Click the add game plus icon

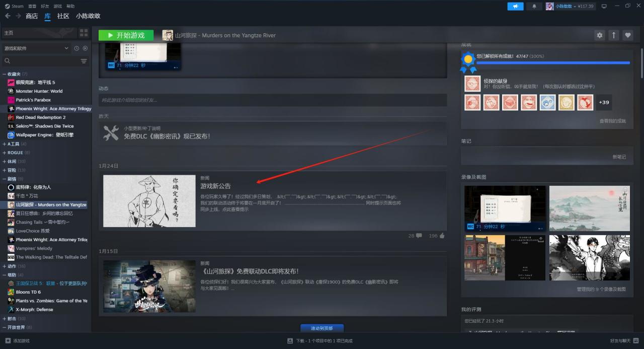click(8, 341)
